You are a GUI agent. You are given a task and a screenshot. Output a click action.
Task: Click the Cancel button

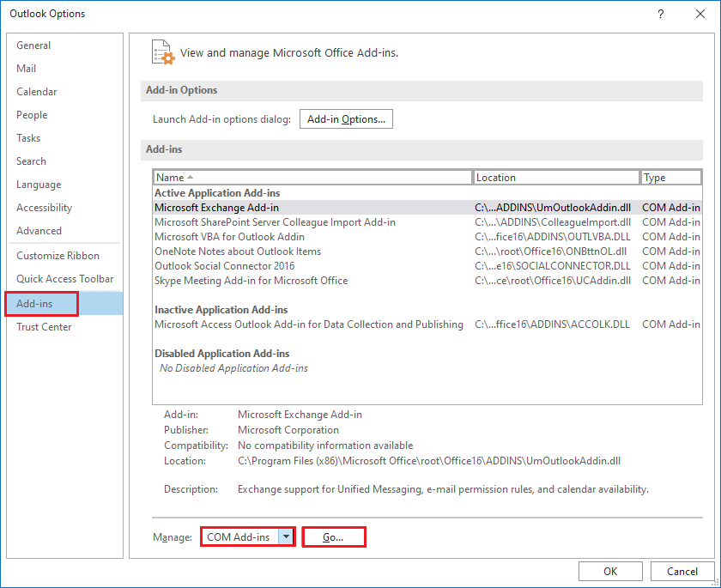pos(682,572)
